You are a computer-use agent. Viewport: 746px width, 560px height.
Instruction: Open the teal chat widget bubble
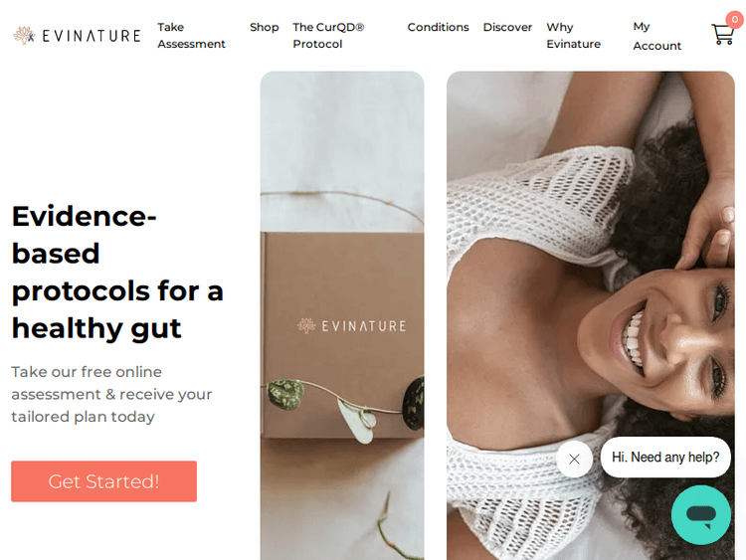click(x=701, y=515)
